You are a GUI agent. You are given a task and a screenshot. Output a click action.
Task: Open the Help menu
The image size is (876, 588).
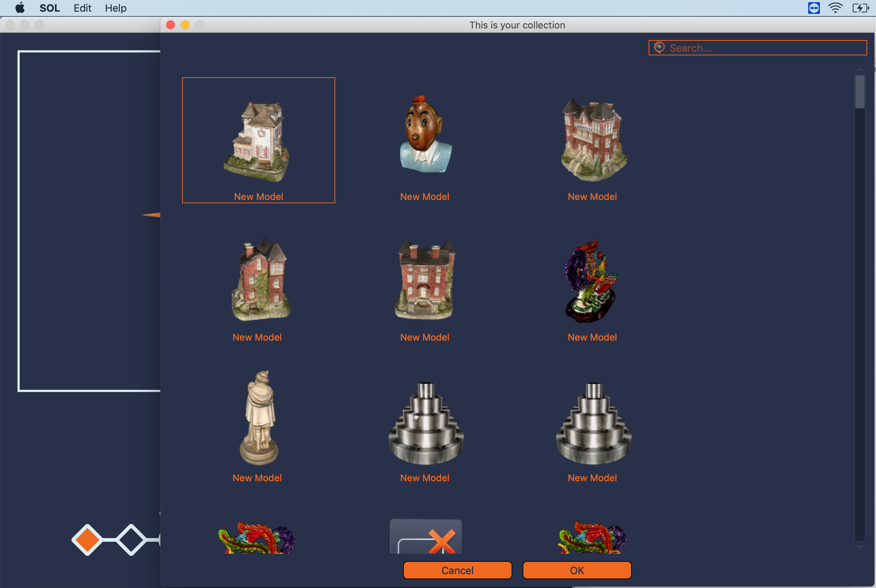[116, 8]
